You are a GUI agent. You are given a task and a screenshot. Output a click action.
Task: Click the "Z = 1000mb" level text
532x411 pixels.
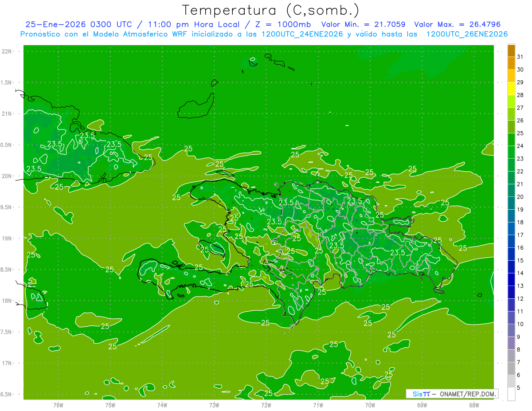(281, 24)
